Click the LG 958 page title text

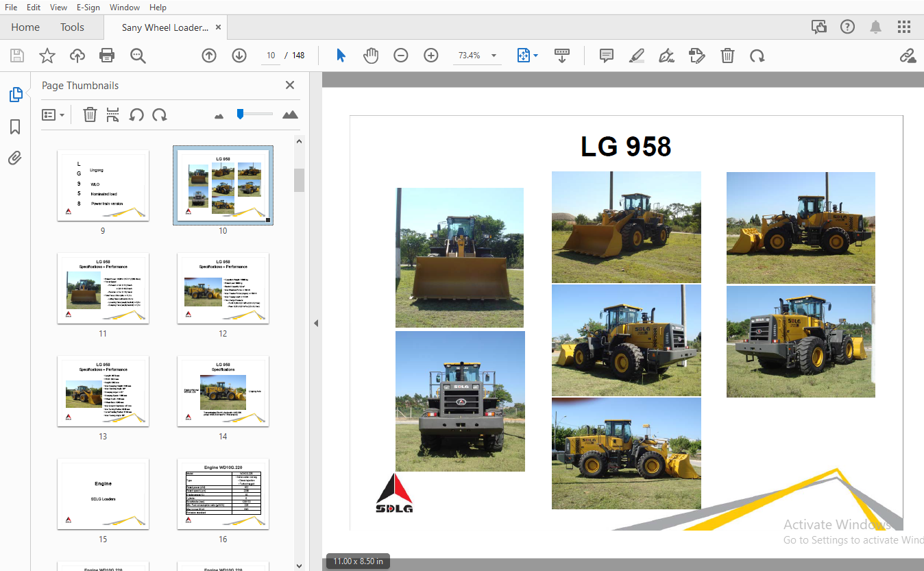(x=626, y=146)
